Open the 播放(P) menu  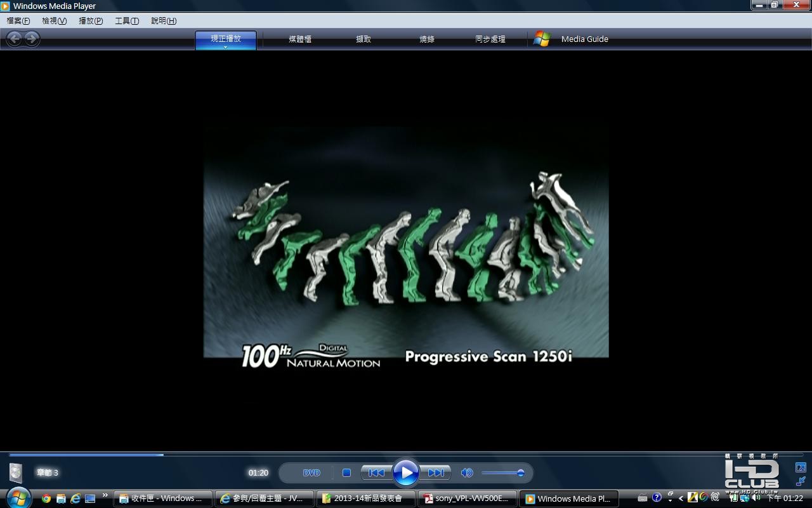(91, 21)
